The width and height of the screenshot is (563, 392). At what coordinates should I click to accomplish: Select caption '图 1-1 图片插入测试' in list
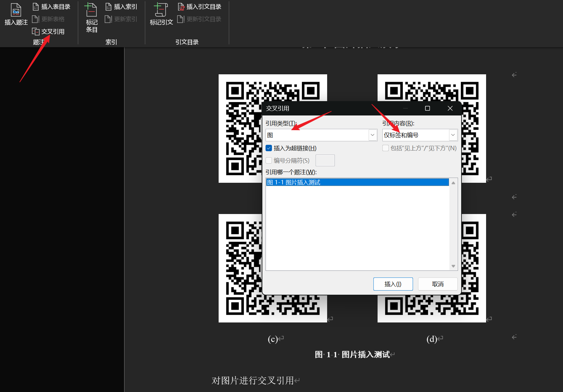pyautogui.click(x=357, y=182)
